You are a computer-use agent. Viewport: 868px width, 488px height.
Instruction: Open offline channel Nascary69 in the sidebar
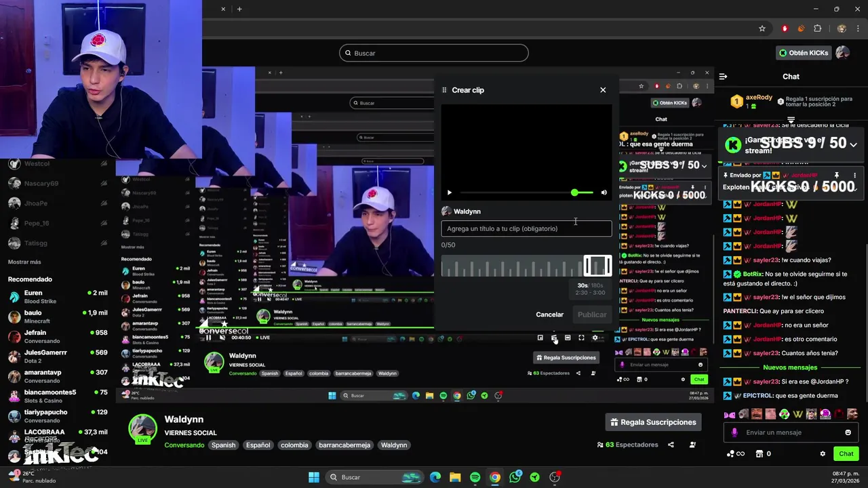[x=58, y=184]
